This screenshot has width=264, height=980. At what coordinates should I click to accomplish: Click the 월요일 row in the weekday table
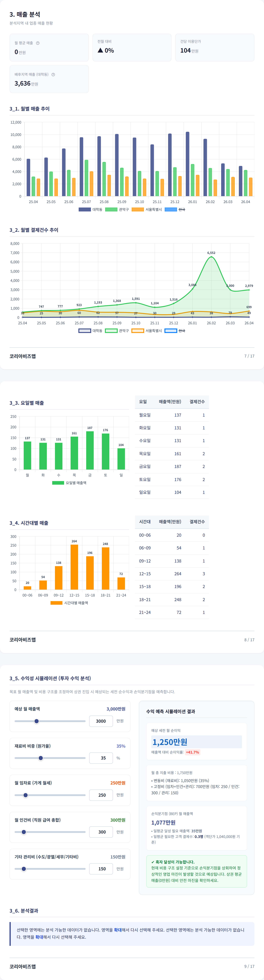click(x=172, y=415)
